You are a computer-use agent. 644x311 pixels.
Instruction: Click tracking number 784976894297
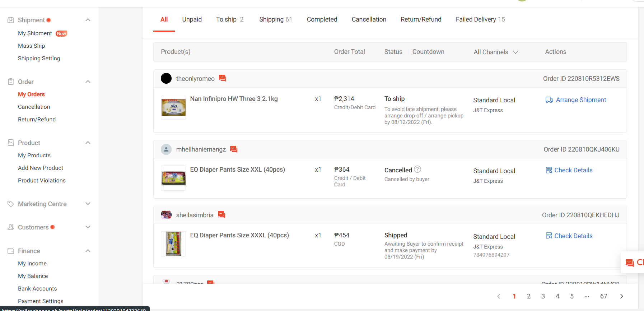click(x=491, y=255)
